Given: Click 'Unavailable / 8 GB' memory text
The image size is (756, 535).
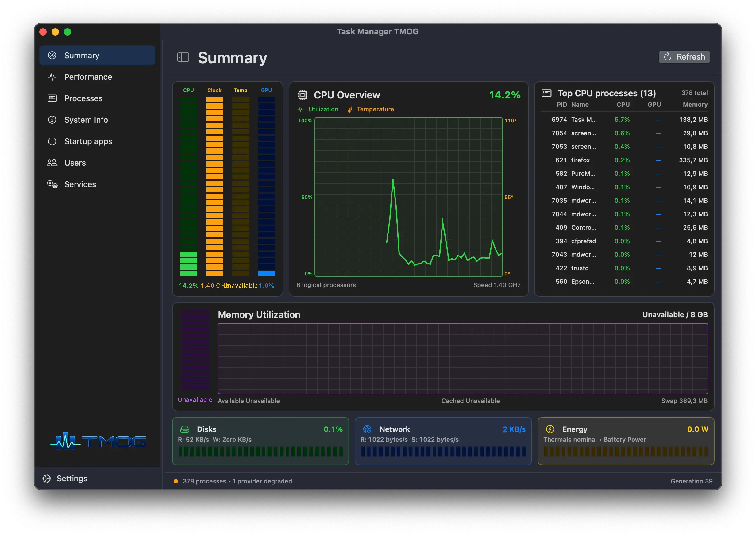Looking at the screenshot, I should pyautogui.click(x=675, y=315).
